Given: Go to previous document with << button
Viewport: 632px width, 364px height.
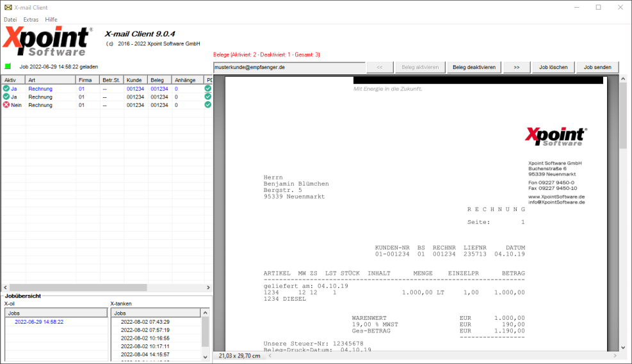Looking at the screenshot, I should [380, 67].
